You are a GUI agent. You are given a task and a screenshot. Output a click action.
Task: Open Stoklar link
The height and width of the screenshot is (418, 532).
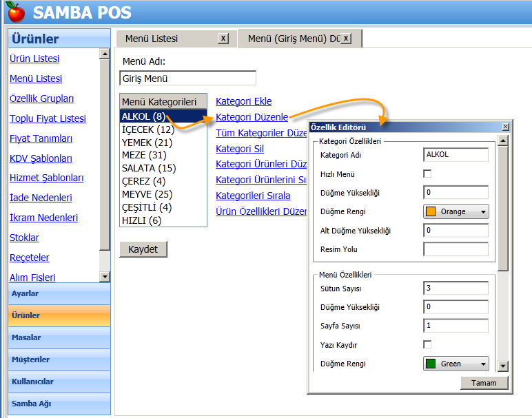[x=24, y=238]
